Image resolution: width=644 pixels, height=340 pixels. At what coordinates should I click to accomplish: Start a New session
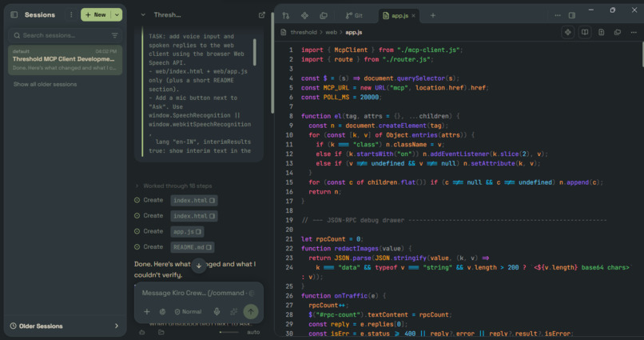96,15
